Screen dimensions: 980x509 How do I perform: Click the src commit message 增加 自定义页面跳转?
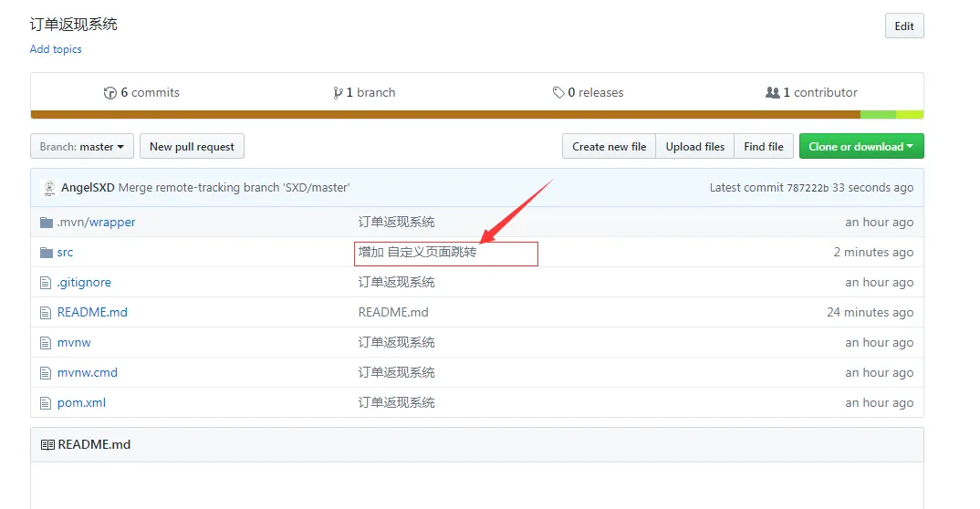[x=418, y=253]
